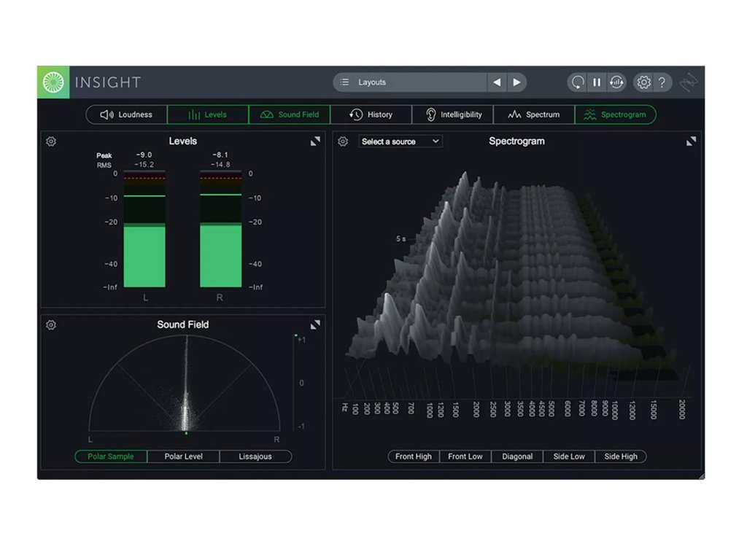This screenshot has height=560, width=747.
Task: Open the Select a source dropdown
Action: [400, 141]
